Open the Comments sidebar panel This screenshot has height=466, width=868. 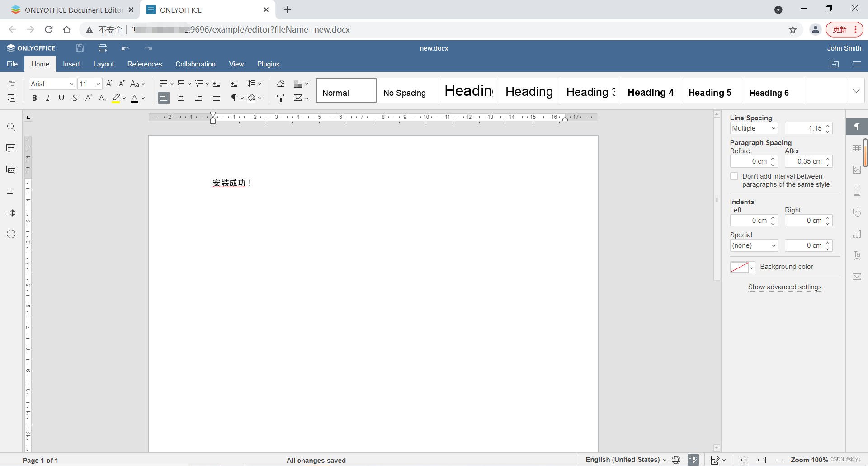[x=11, y=148]
